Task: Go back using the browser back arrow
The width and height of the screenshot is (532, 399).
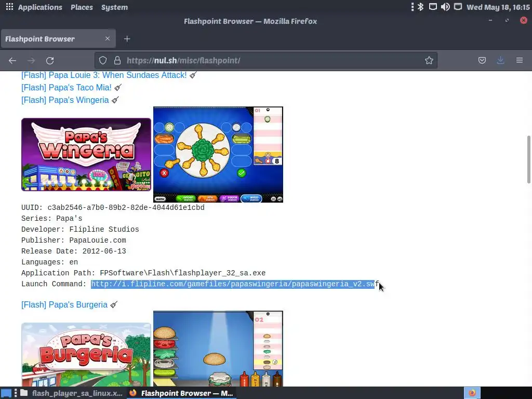Action: pos(12,60)
